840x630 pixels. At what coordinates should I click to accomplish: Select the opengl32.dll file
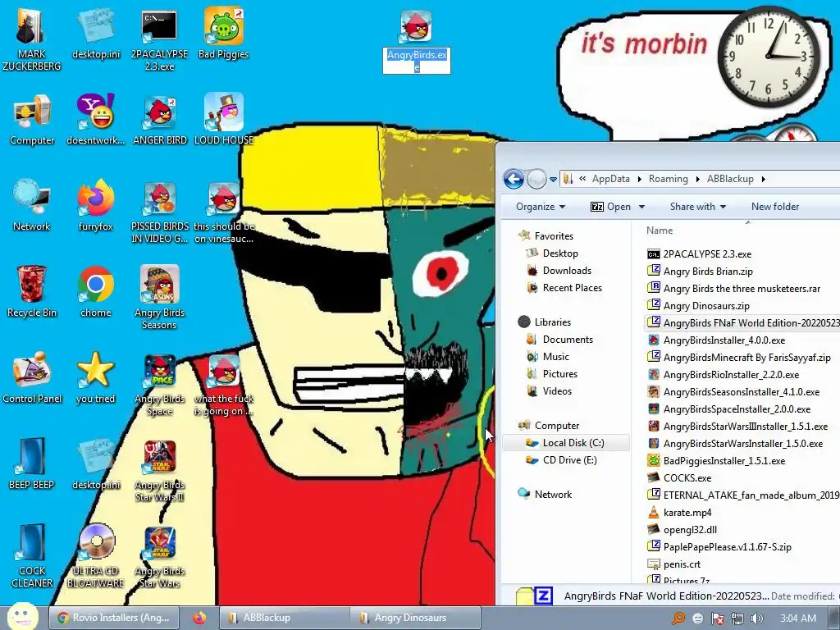click(x=682, y=529)
